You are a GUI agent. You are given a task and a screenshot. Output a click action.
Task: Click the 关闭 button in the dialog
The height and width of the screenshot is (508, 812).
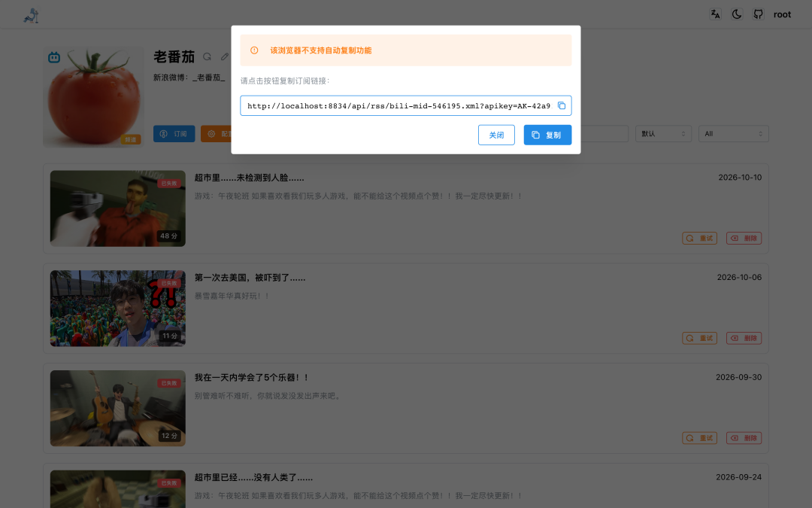[496, 135]
